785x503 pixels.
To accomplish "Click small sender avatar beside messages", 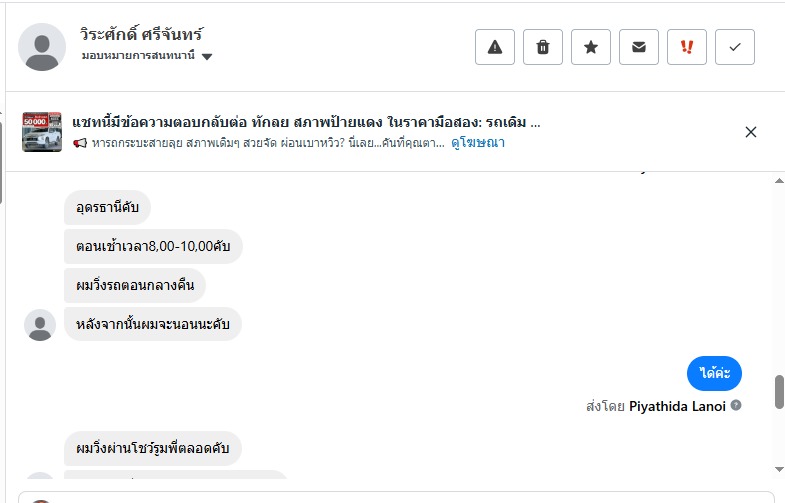I will [40, 325].
